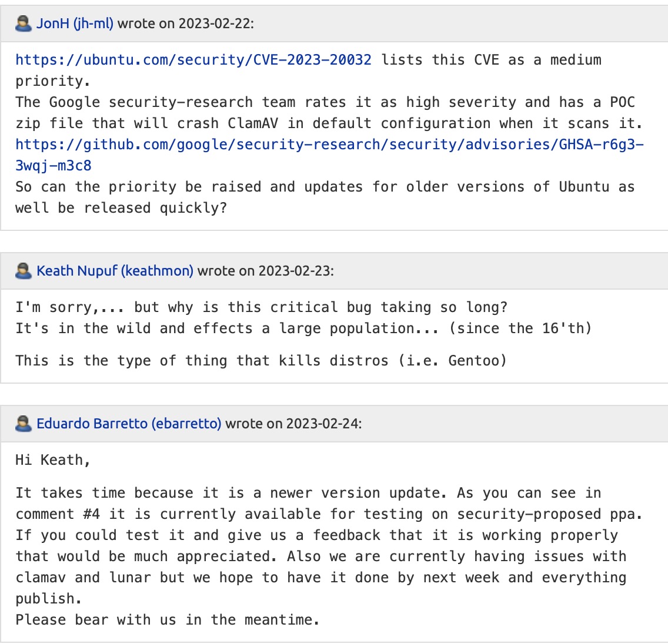Click the 2023-02-22 comment date
Screen dimensions: 668x644
click(x=215, y=24)
